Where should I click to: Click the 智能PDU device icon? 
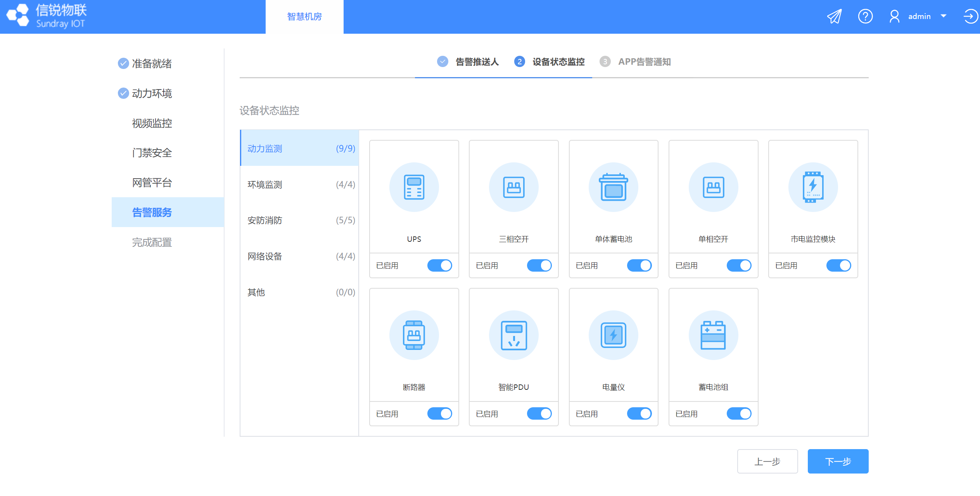(513, 335)
